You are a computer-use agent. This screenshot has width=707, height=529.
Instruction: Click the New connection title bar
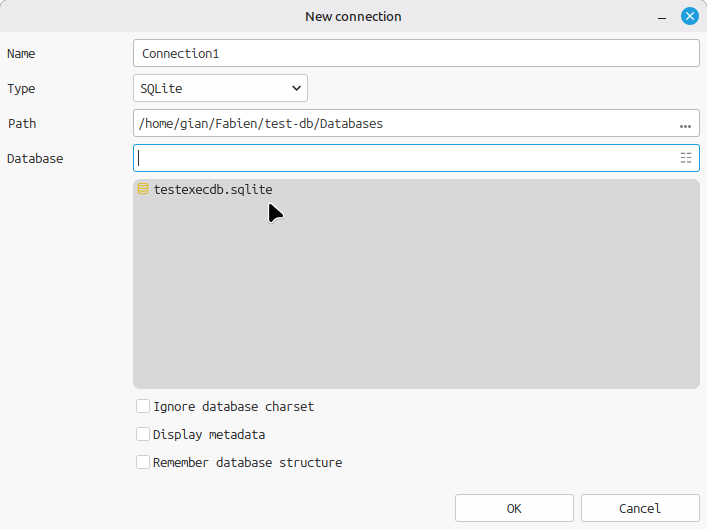353,16
